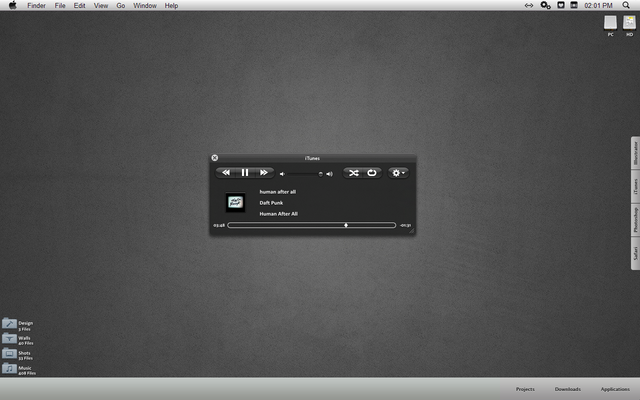Image resolution: width=640 pixels, height=400 pixels.
Task: Click the Daft Punk album artwork
Action: [x=235, y=203]
